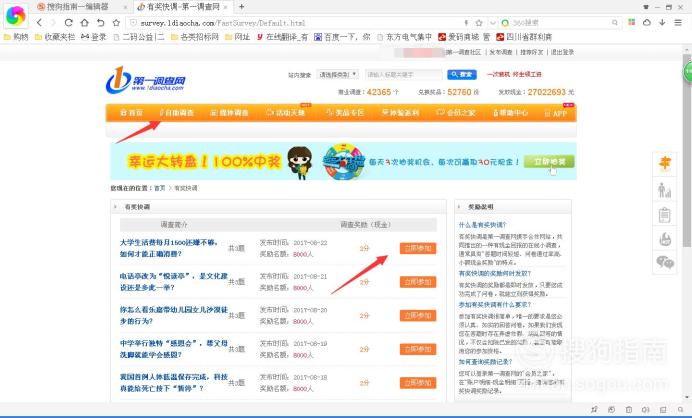Open 首页 in orange navigation bar
The height and width of the screenshot is (418, 692).
(132, 113)
